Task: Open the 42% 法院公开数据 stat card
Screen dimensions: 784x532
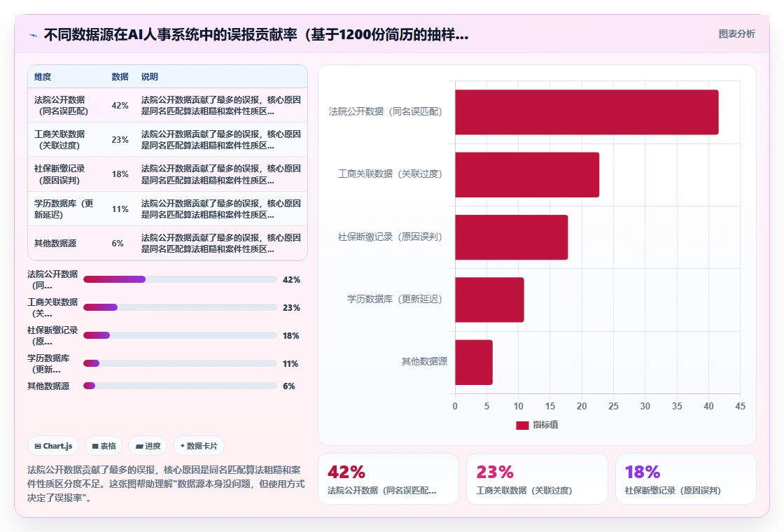Action: (388, 479)
